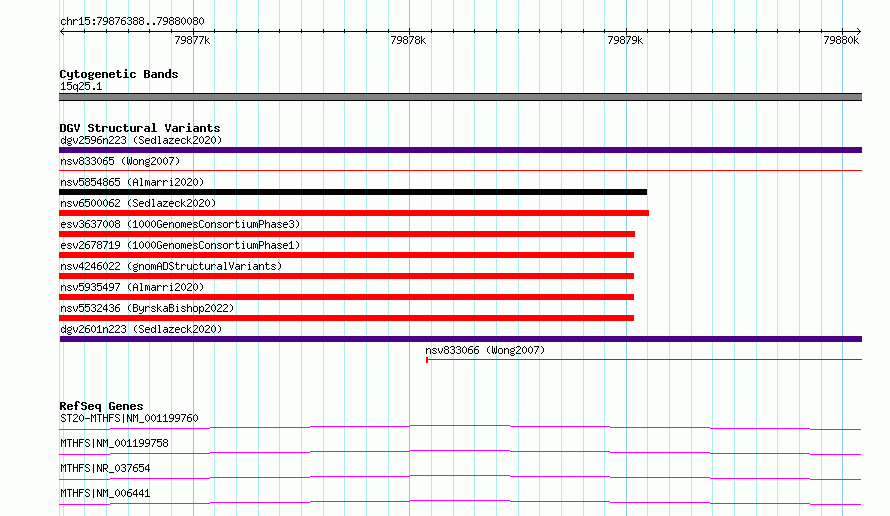890x516 pixels.
Task: Click the right arrow of the coordinate ruler
Action: [x=859, y=31]
